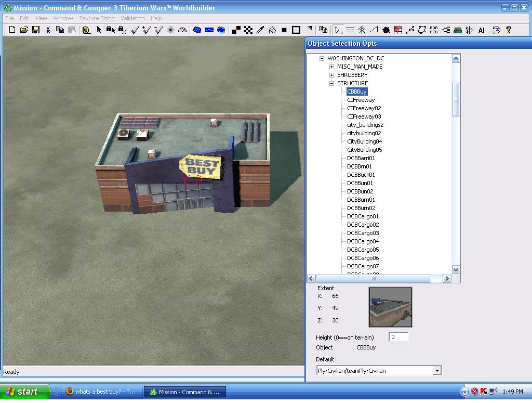Screen dimensions: 532x403
Task: Click the Windows start button
Action: (25, 392)
